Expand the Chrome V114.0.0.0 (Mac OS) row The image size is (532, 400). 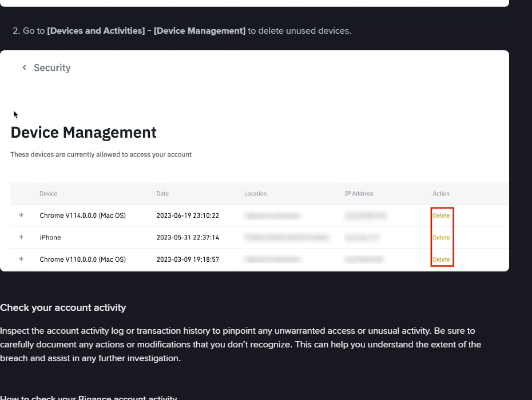pyautogui.click(x=21, y=215)
